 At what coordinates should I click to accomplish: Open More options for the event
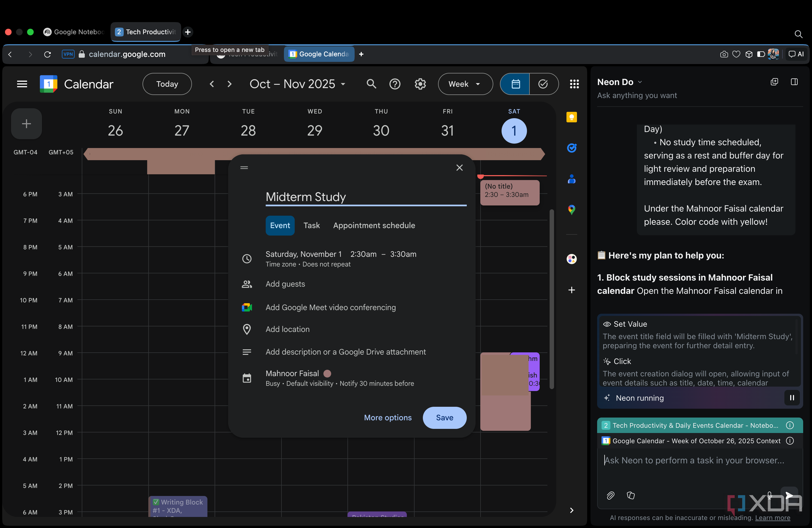387,418
